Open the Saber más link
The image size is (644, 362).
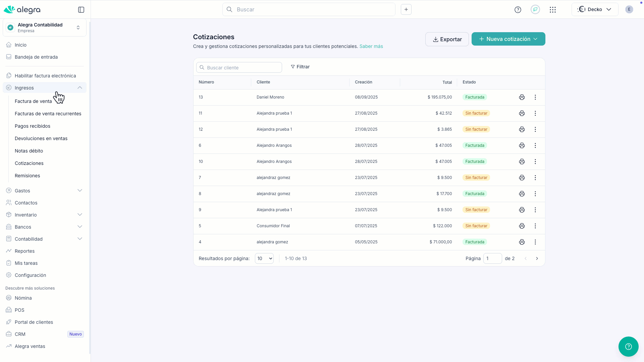[x=371, y=46]
